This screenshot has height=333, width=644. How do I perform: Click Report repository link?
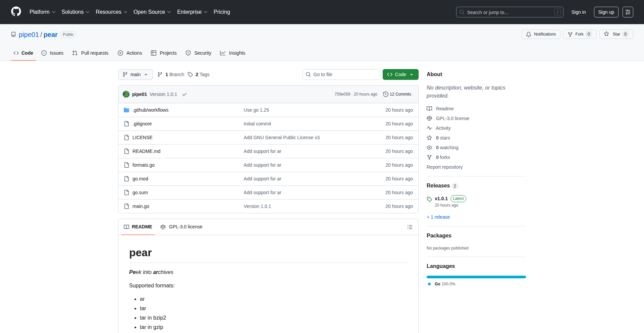point(444,167)
